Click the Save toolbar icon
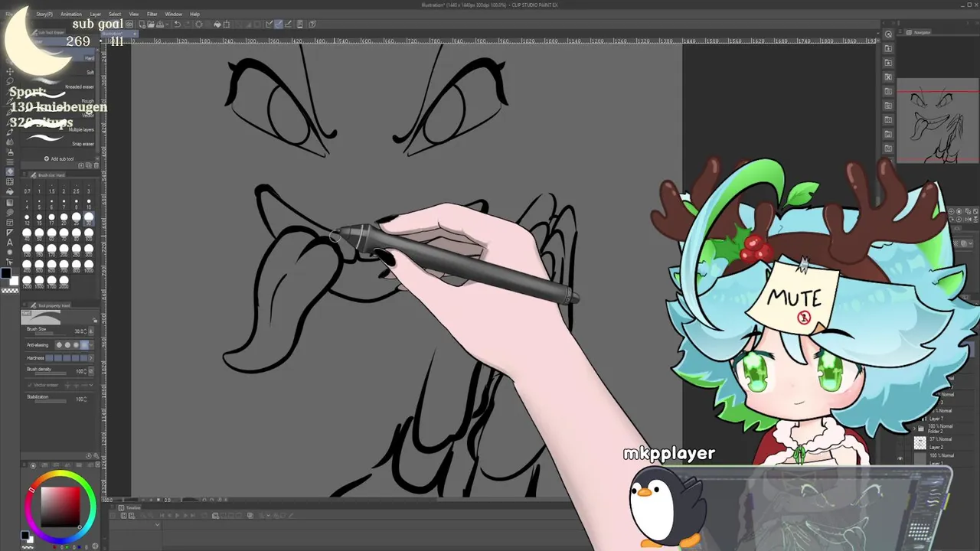980x551 pixels. [160, 24]
